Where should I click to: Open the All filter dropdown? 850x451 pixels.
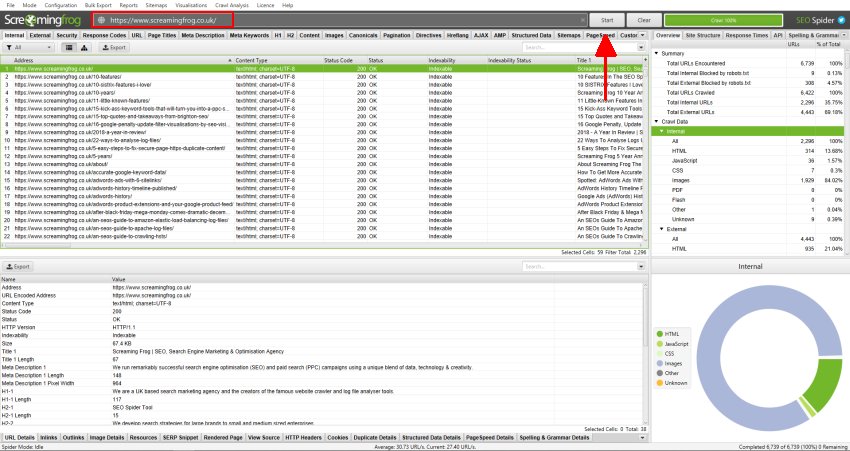point(28,48)
